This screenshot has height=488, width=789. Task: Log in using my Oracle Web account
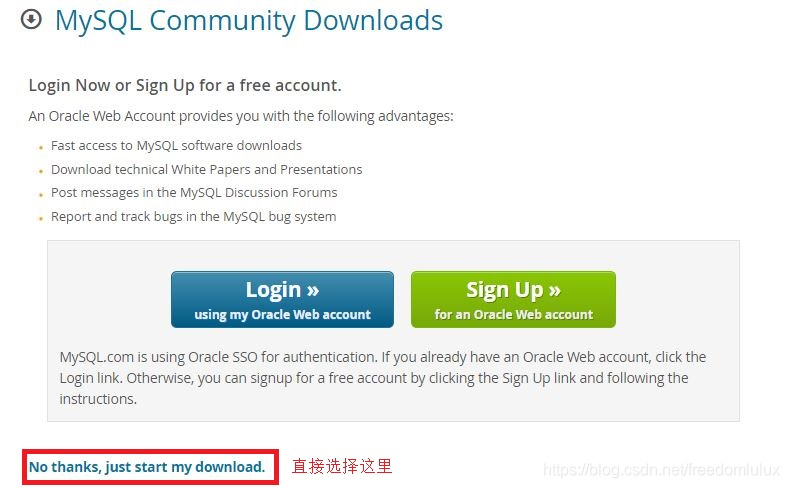[x=282, y=299]
